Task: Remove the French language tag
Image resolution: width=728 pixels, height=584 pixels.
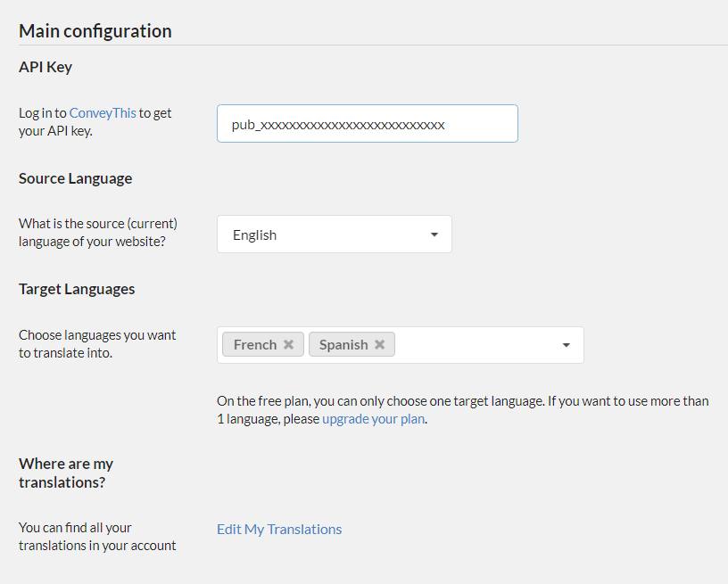Action: pos(288,345)
